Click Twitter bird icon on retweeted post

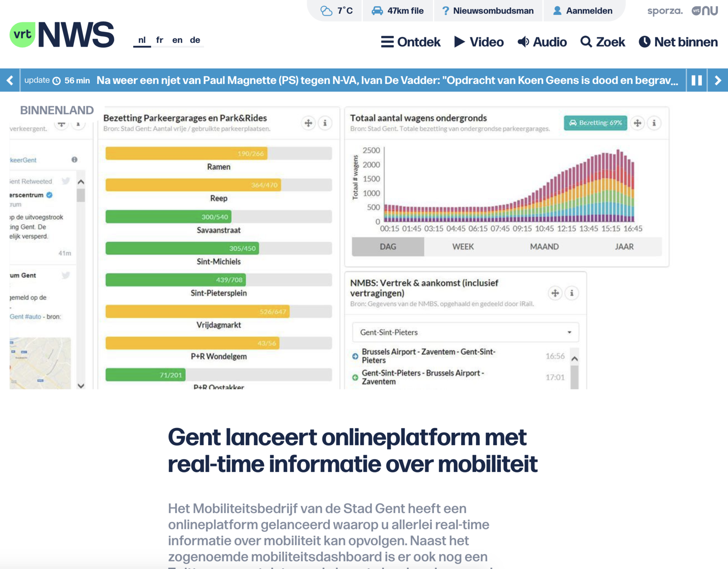coord(66,181)
